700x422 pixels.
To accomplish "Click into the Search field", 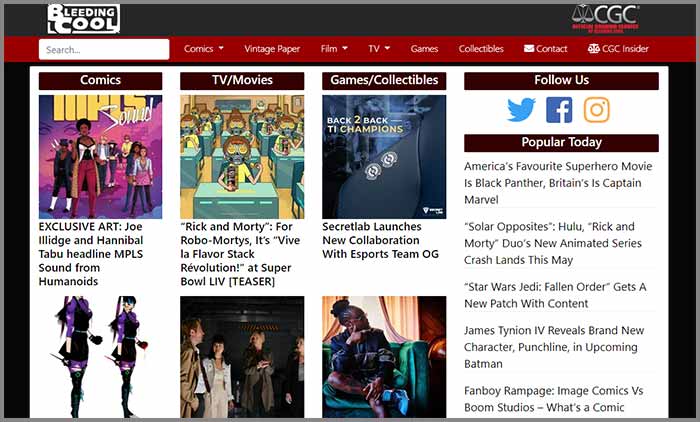I will click(104, 49).
